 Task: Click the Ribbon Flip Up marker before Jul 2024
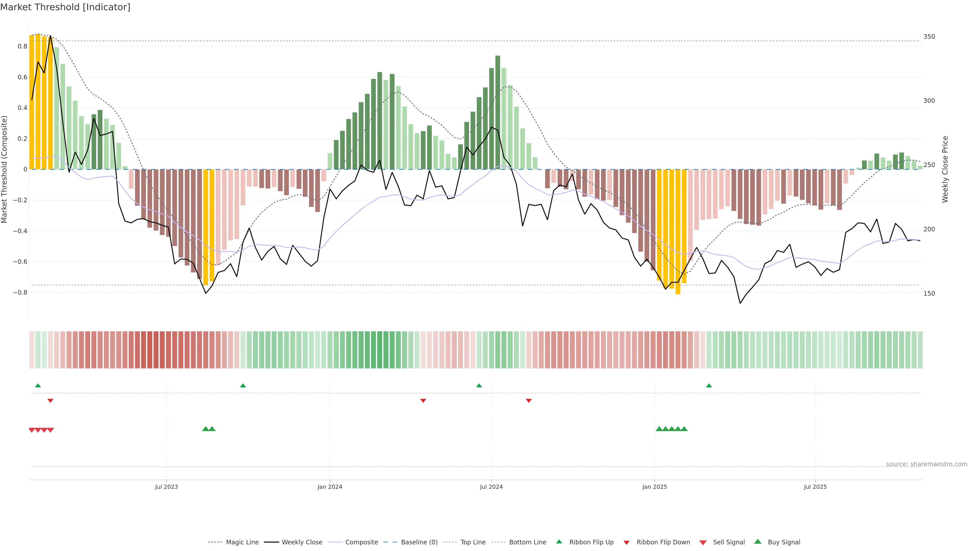point(479,386)
